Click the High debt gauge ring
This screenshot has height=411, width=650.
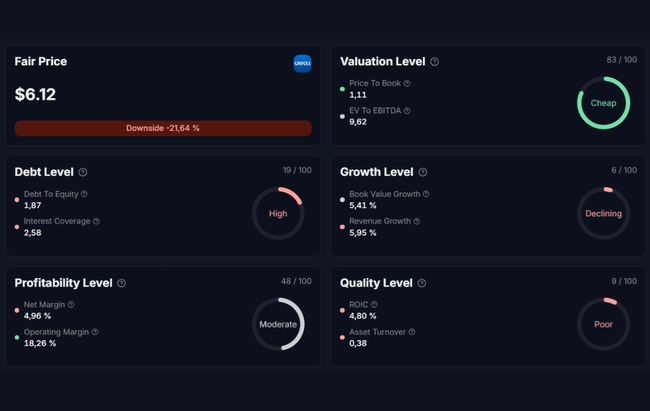pyautogui.click(x=277, y=213)
